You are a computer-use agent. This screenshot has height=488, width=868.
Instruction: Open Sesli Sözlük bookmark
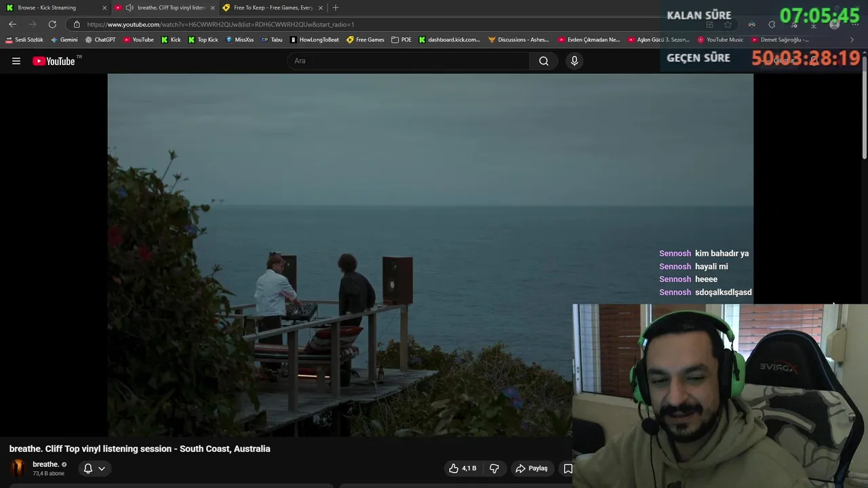(24, 40)
